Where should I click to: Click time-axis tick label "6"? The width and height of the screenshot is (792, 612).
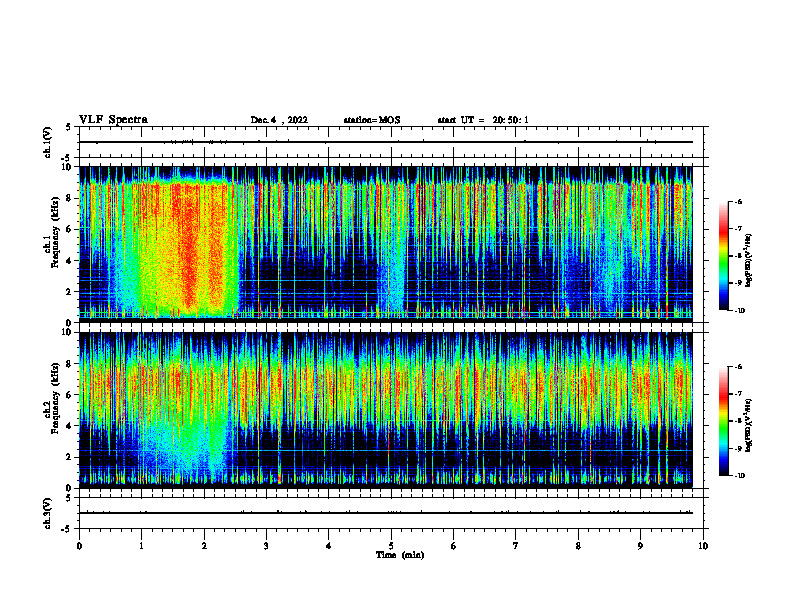(x=454, y=546)
